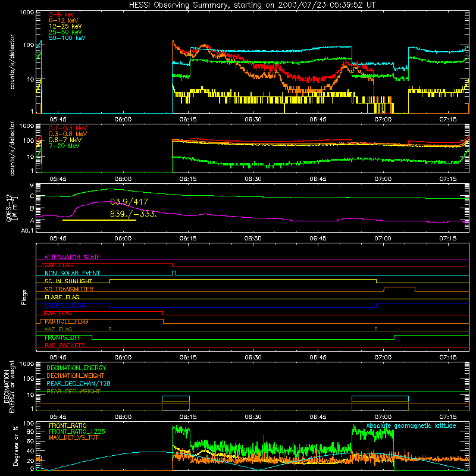The width and height of the screenshot is (476, 476).
Task: Click the C3.9/417 flare annotation
Action: pyautogui.click(x=129, y=202)
